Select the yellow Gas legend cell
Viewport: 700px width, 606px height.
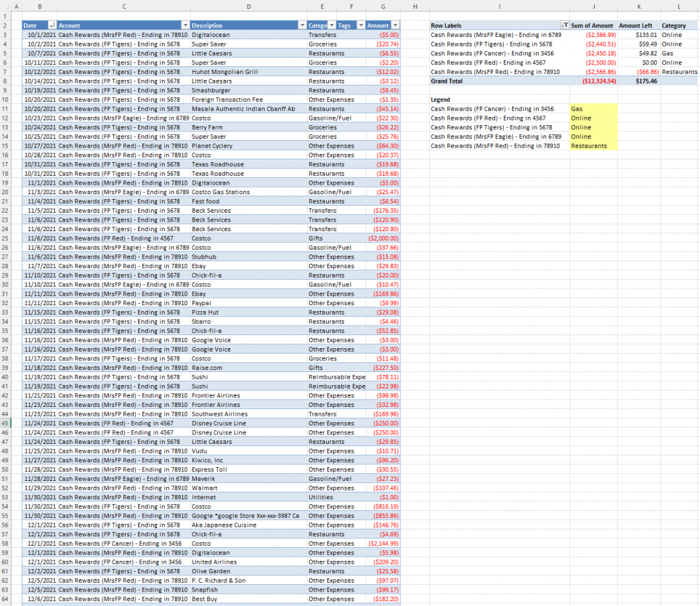coord(593,108)
